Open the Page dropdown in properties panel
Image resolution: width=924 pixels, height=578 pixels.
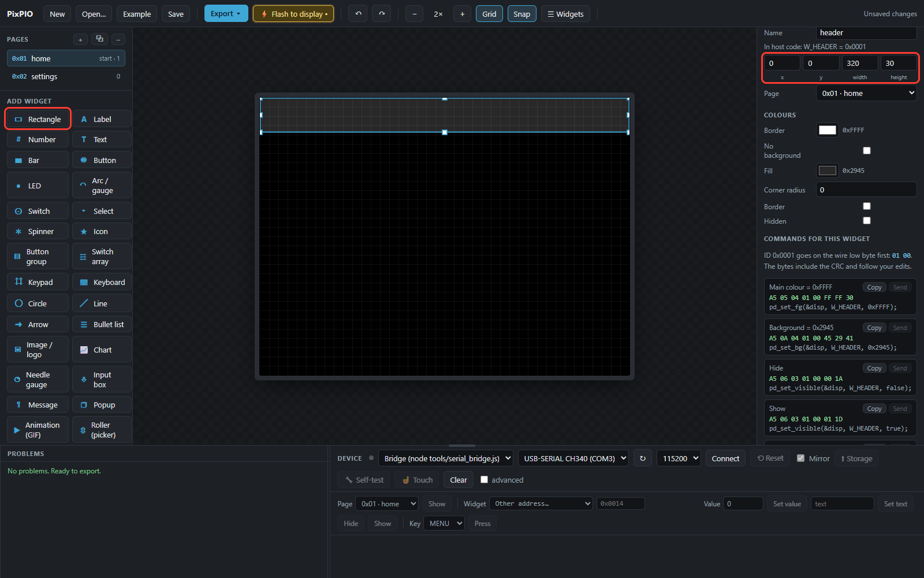click(866, 93)
